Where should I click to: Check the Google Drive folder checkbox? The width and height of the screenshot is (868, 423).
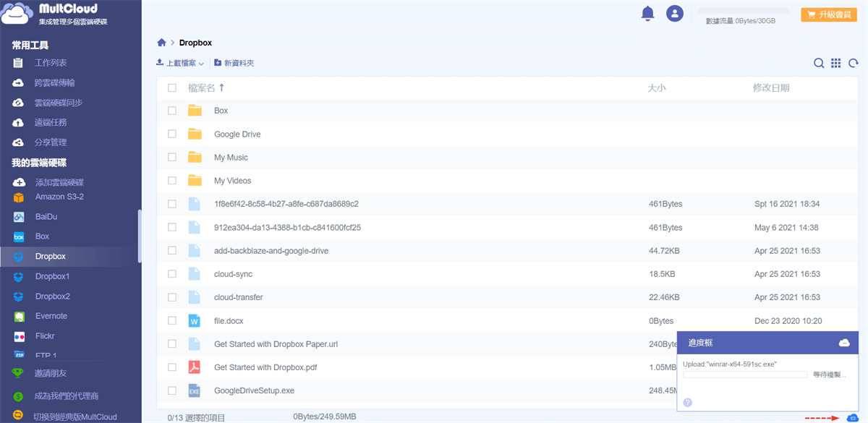(172, 134)
